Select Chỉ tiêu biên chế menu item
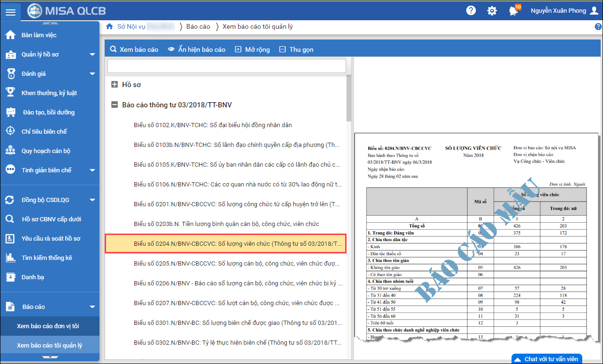Screen dimensions: 603x364 point(44,131)
